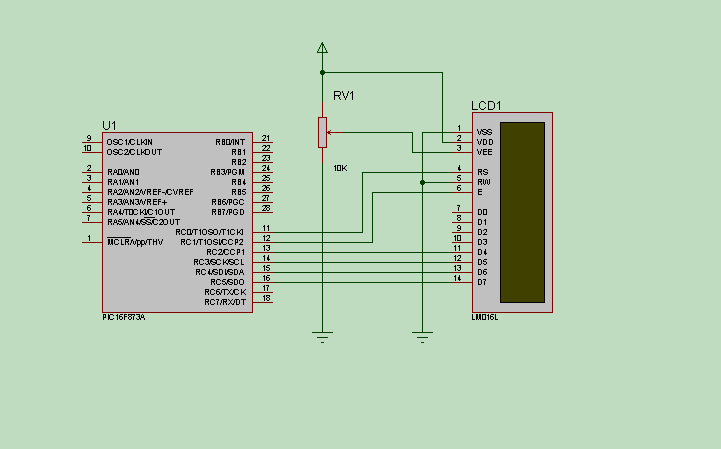Screen dimensions: 721x449
Task: Click the MCLR/Vpp/THV pin on U1
Action: (x=90, y=241)
